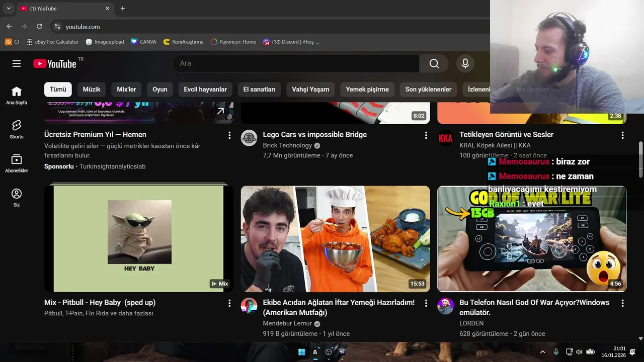Open the browser tab list dropdown
Image resolution: width=644 pixels, height=362 pixels.
tap(9, 9)
